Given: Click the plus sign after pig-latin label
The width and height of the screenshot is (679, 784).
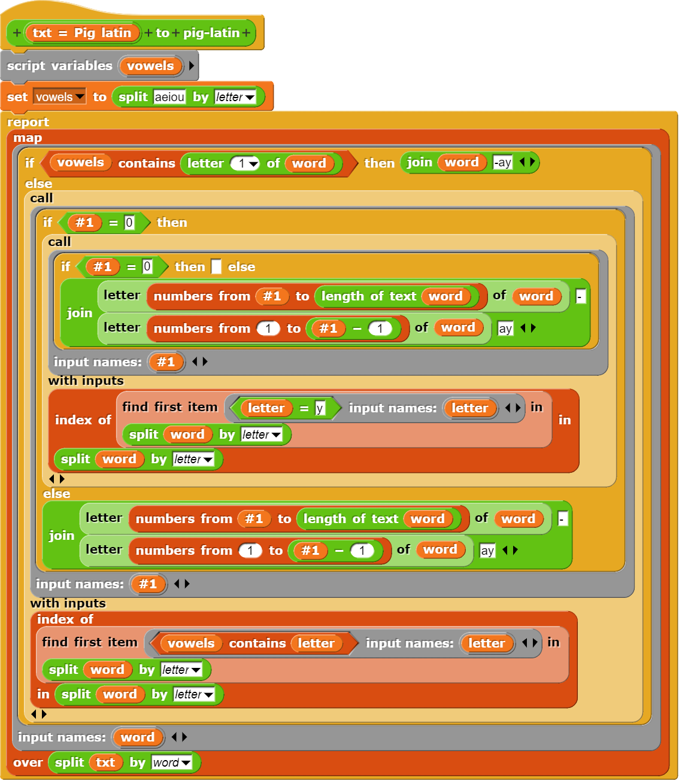Looking at the screenshot, I should 247,33.
